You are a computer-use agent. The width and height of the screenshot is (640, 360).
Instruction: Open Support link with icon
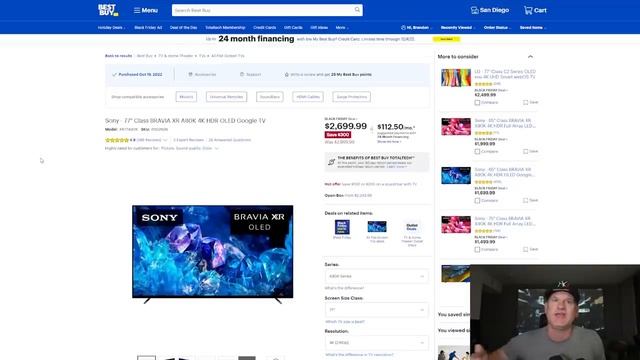(x=250, y=75)
